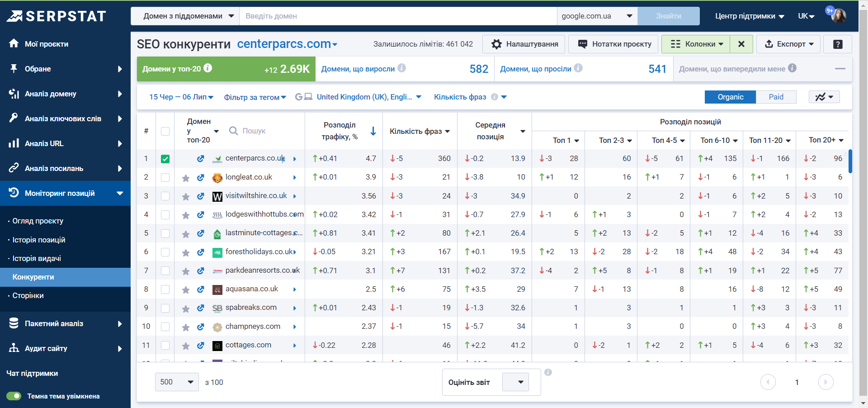Click info icon next to Домени, що випередили мене

792,68
